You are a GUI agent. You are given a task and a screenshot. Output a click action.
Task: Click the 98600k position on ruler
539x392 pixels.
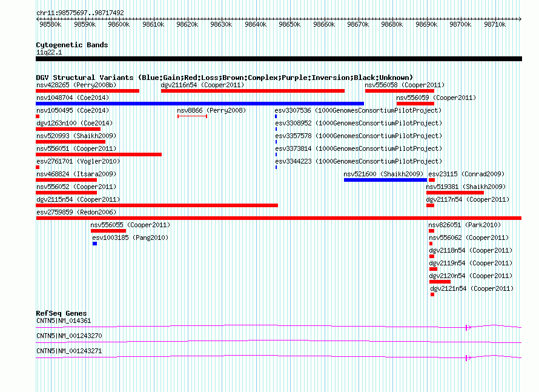coord(119,24)
